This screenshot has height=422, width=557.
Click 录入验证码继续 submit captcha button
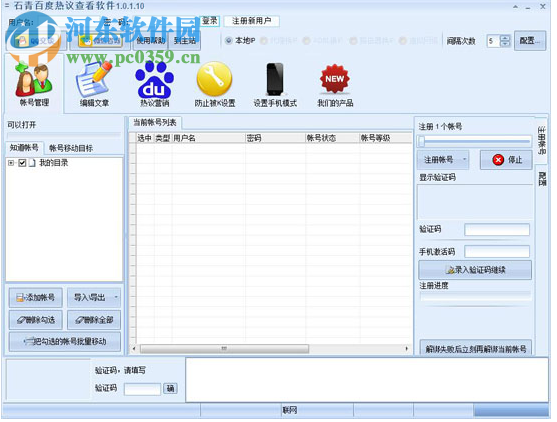click(475, 270)
